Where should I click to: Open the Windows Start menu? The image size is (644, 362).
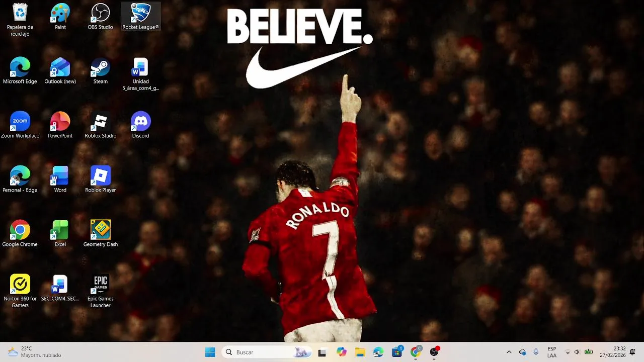tap(210, 352)
